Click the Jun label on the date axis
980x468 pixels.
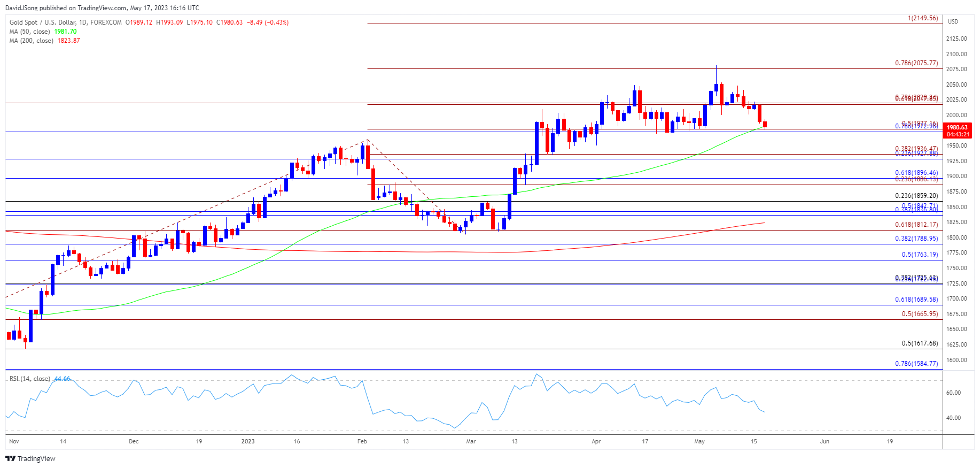coord(825,441)
